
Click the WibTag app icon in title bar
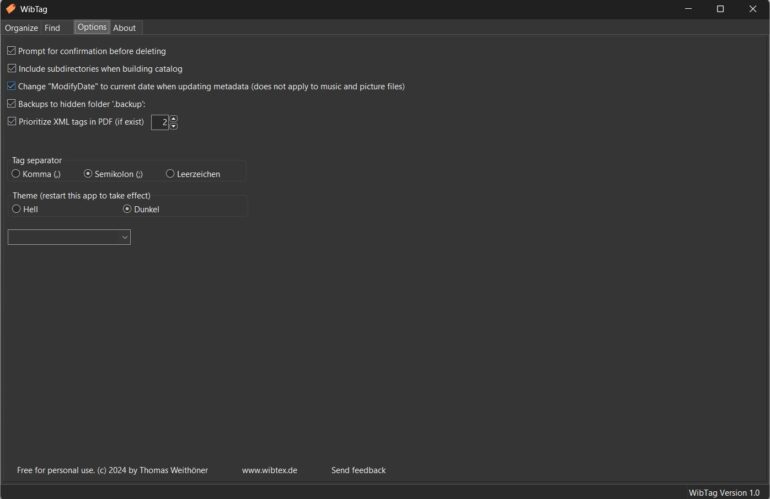11,9
